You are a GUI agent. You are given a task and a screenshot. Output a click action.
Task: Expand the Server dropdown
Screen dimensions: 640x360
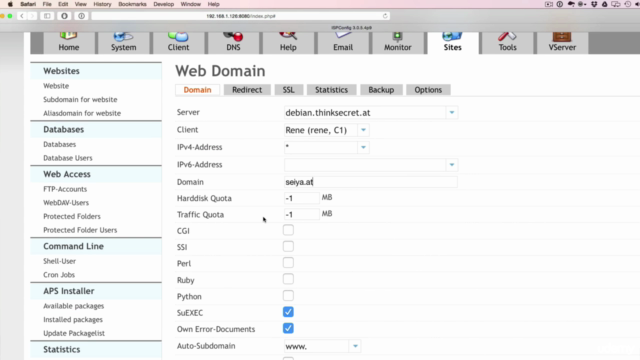click(x=452, y=112)
